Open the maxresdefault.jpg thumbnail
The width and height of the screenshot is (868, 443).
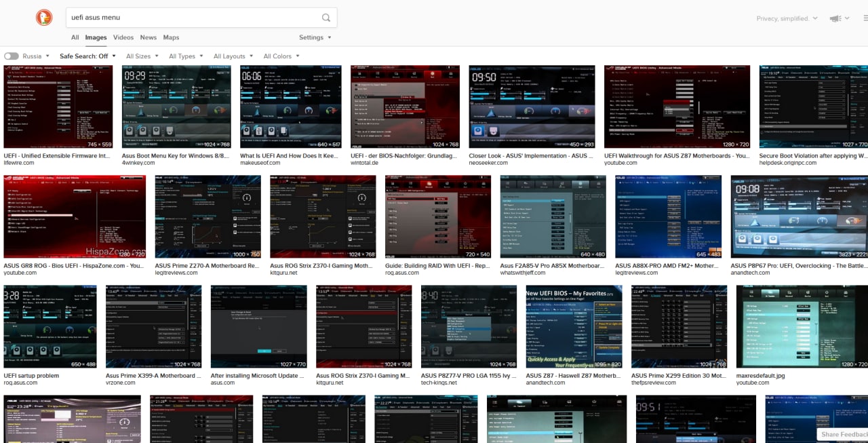coord(802,326)
